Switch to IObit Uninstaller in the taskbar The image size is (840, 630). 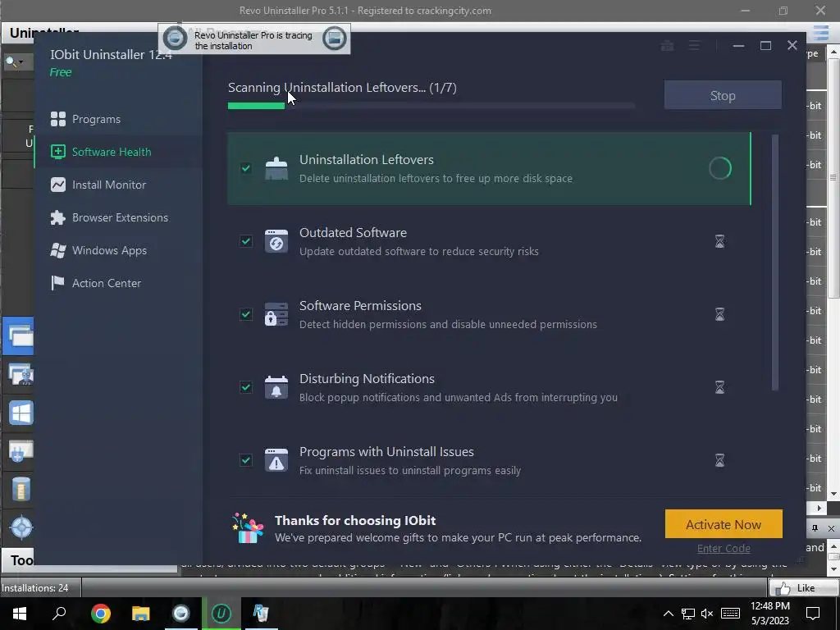pyautogui.click(x=221, y=613)
